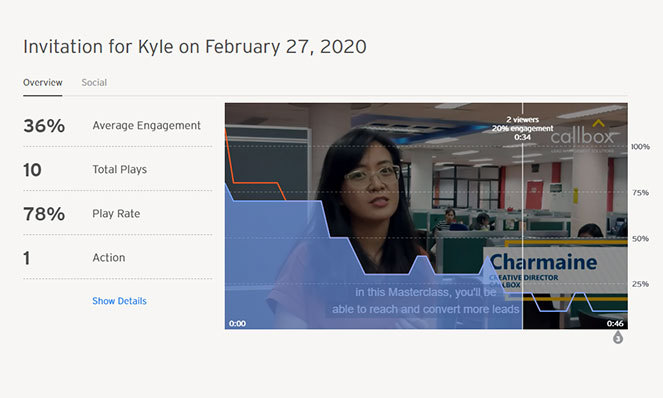
Task: Click the Action label
Action: (109, 258)
